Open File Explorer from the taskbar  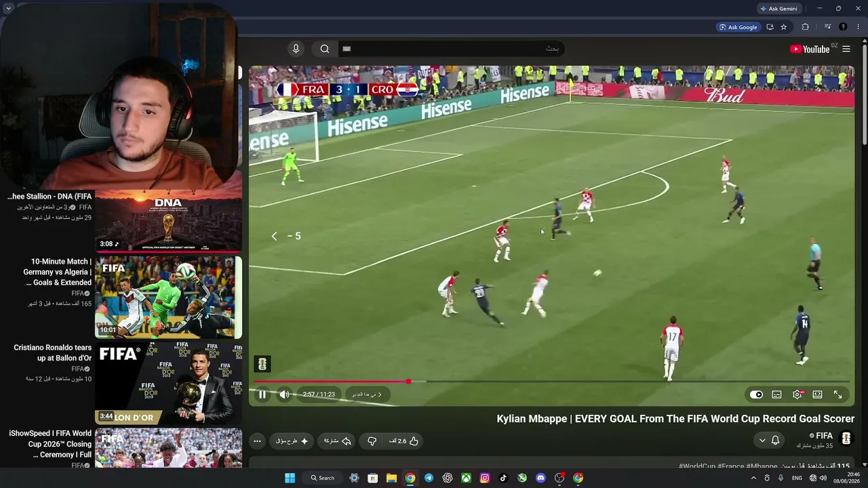click(391, 478)
